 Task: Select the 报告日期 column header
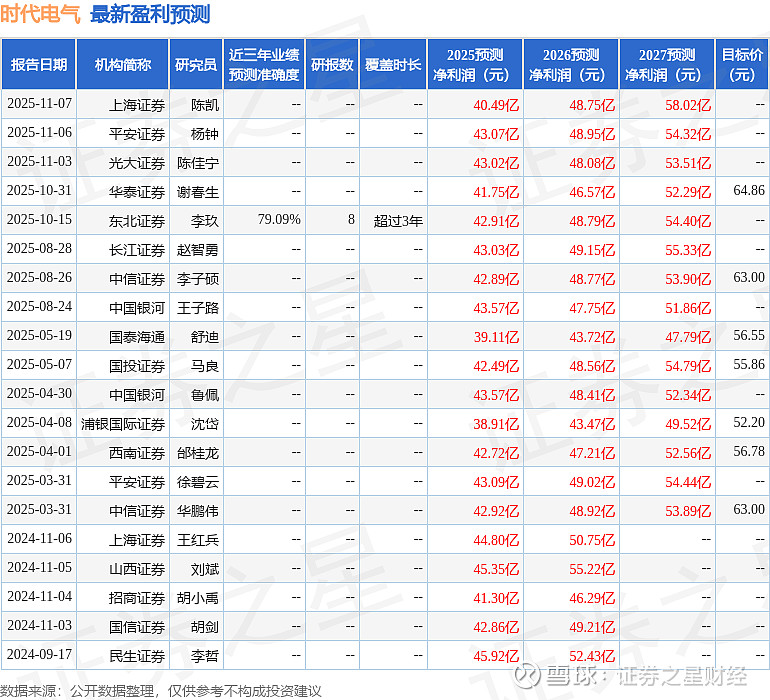39,64
